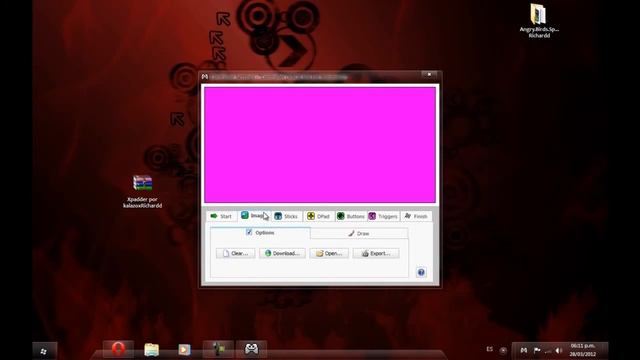Open the Sticks tab
This screenshot has width=640, height=360.
(287, 216)
